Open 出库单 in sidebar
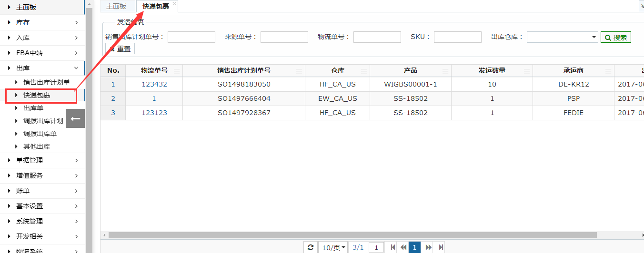Viewport: 644px width, 253px height. tap(33, 108)
